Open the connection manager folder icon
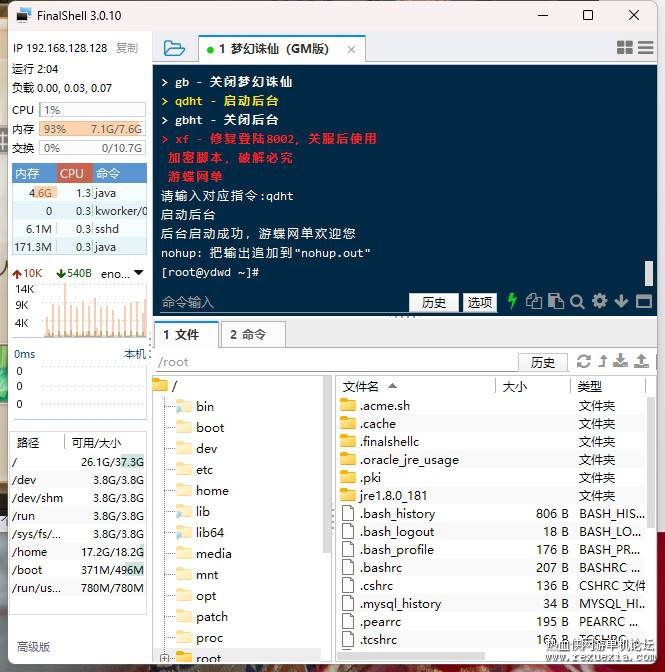This screenshot has height=672, width=665. tap(174, 48)
